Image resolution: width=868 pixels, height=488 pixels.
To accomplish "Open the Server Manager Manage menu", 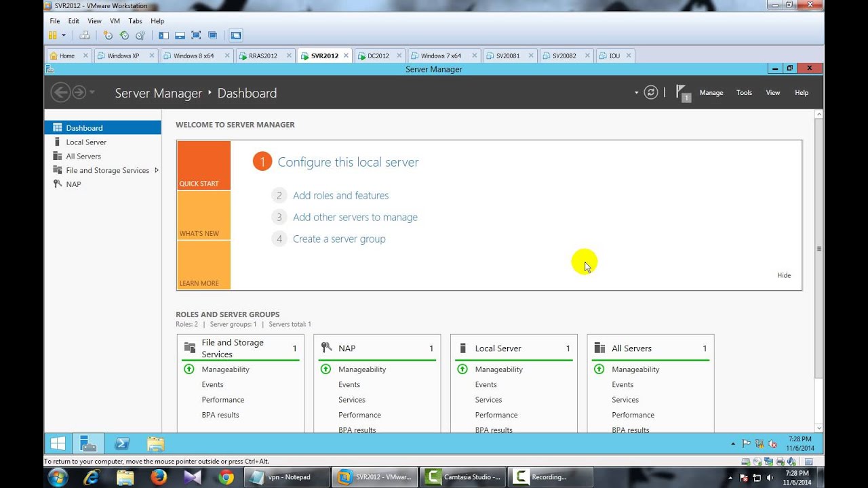I will point(711,92).
